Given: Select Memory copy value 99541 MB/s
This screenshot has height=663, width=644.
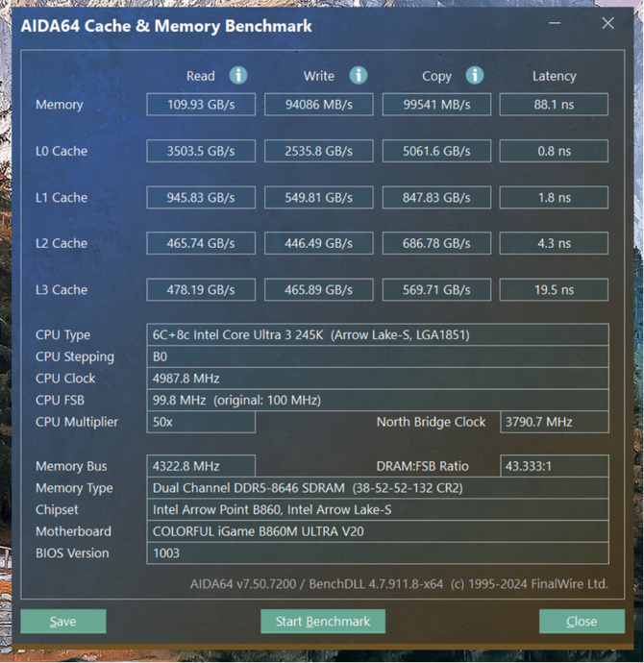Looking at the screenshot, I should point(436,105).
